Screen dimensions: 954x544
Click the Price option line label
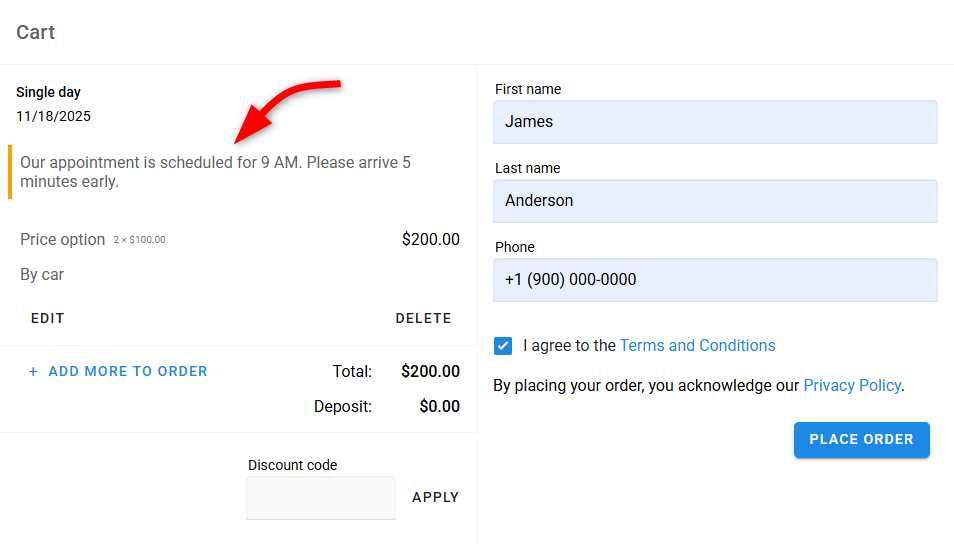point(62,240)
